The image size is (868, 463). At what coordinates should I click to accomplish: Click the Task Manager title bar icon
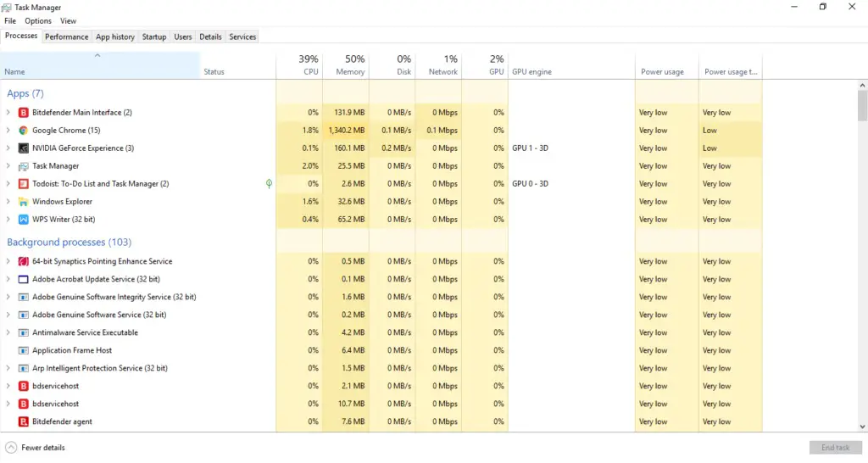6,7
